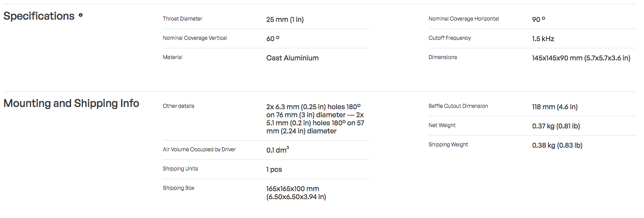The image size is (644, 218).
Task: Click the 1.5 kHz value
Action: tap(543, 39)
